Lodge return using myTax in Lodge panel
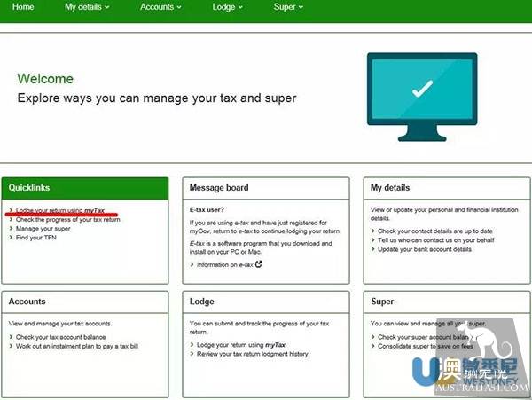 [x=241, y=345]
